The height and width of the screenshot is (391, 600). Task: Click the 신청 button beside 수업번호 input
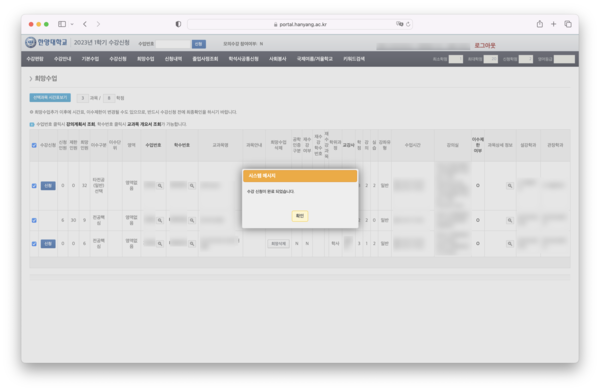coord(199,44)
